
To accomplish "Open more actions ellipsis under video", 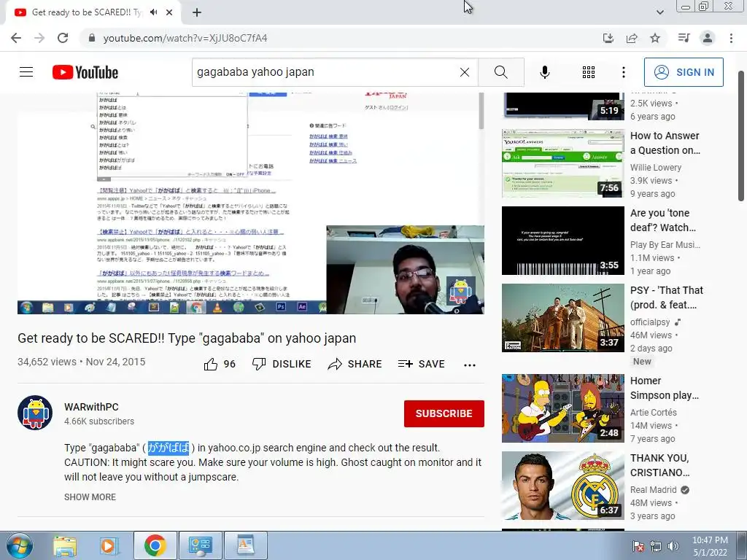I will pos(470,365).
